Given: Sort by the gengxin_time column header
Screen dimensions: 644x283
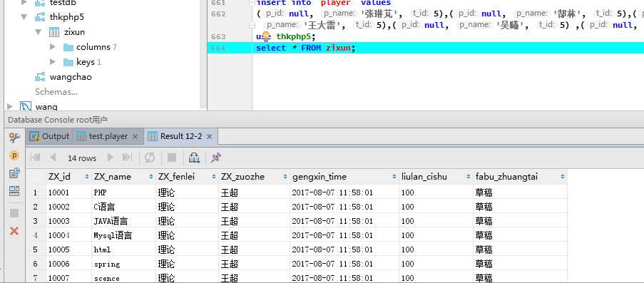Looking at the screenshot, I should coord(344,177).
